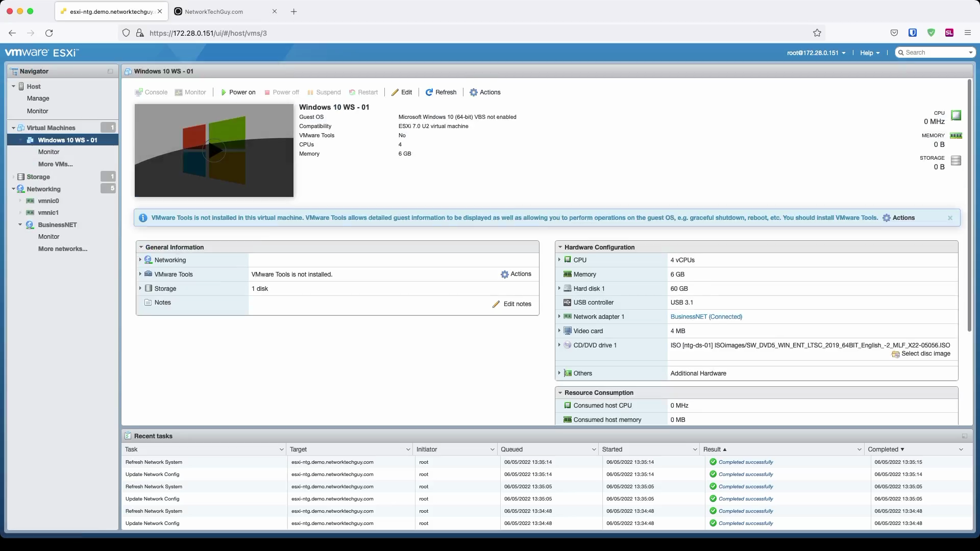Open More networks... in Navigator
The width and height of the screenshot is (980, 551).
coord(63,249)
